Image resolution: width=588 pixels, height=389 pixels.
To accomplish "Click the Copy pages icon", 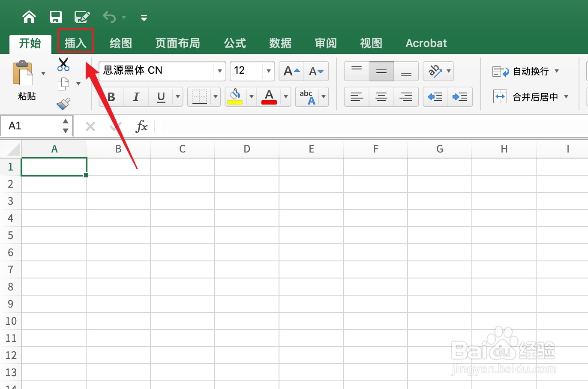I will coord(63,84).
